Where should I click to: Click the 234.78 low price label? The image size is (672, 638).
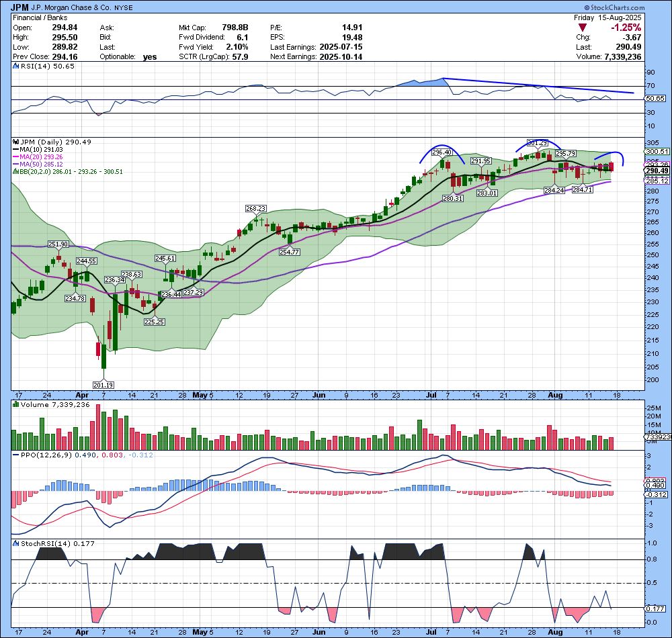click(75, 298)
